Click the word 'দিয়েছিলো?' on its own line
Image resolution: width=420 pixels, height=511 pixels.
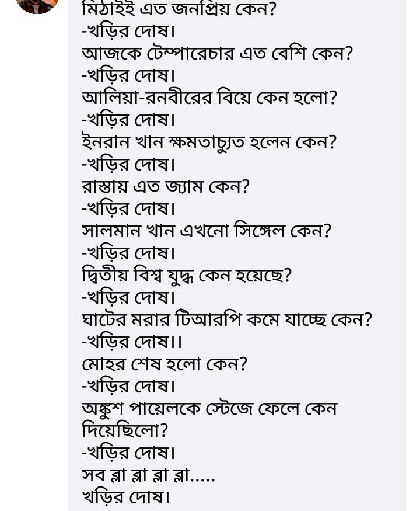[x=125, y=430]
